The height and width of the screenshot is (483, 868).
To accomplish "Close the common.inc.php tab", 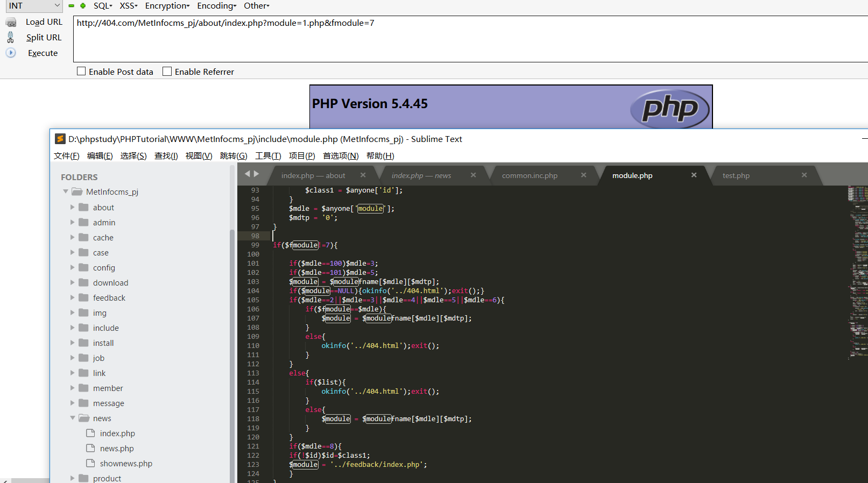I will [584, 175].
